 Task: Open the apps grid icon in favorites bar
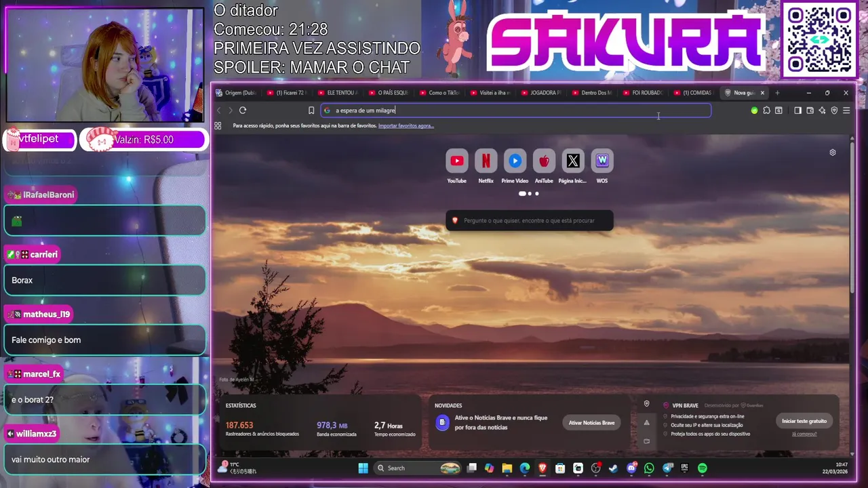tap(218, 125)
